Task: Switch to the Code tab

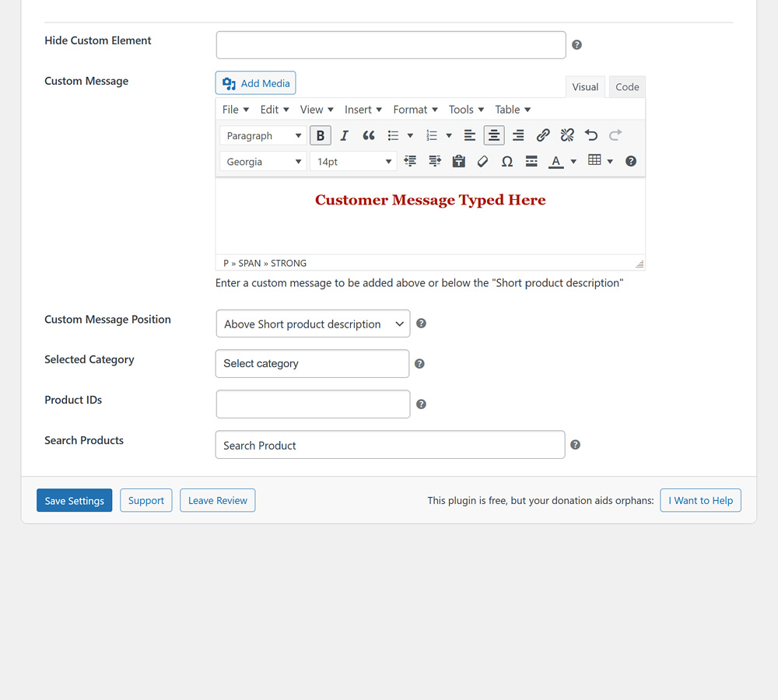Action: pyautogui.click(x=627, y=86)
